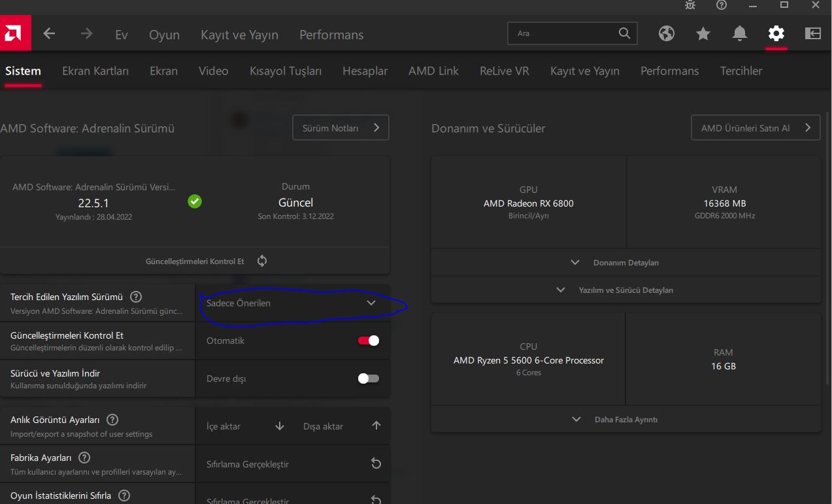Click the sidebar panel toggle icon
Screen dimensions: 832x504
[812, 33]
